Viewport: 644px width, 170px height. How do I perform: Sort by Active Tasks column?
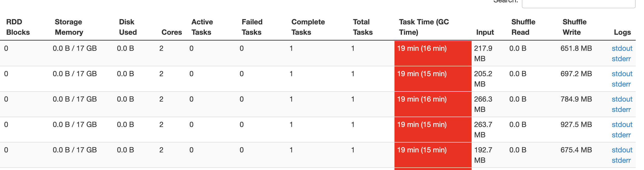(202, 27)
